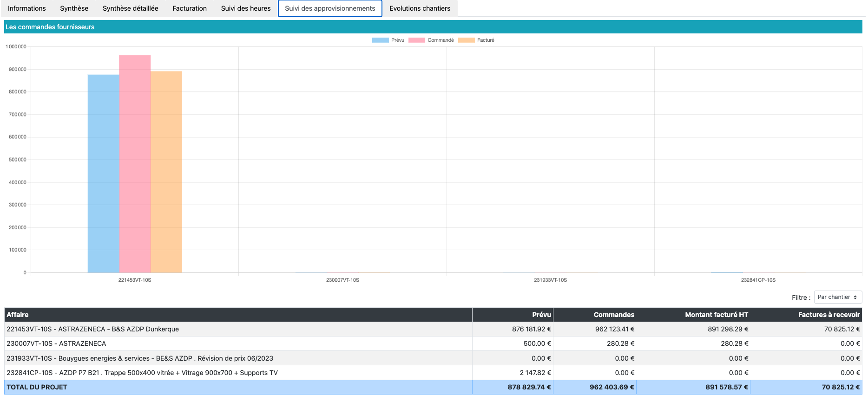This screenshot has height=395, width=868.
Task: Open the Evolutions chantiers tab
Action: 420,8
